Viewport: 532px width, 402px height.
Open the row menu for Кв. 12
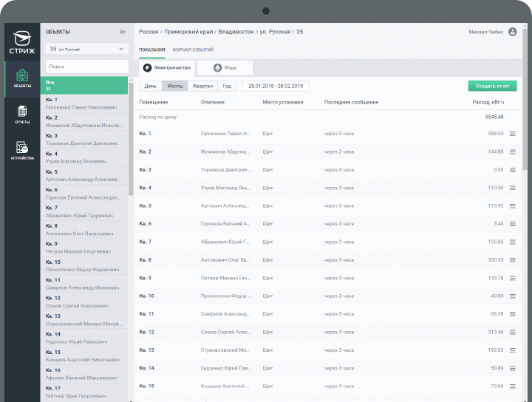(x=512, y=333)
